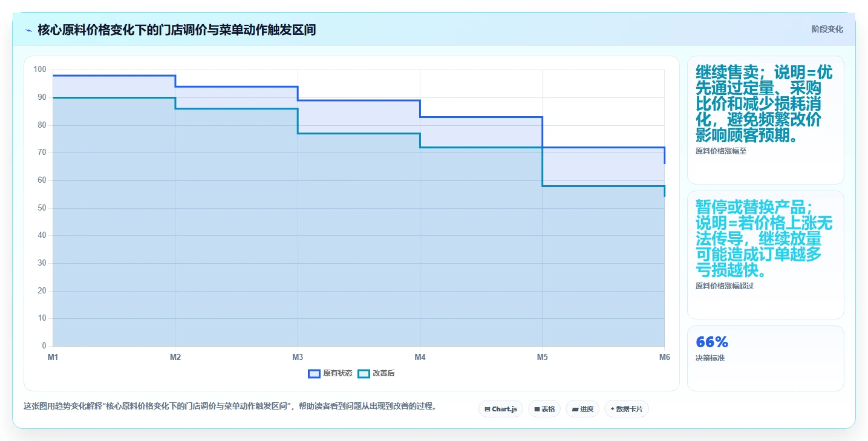868x441 pixels.
Task: Click the M2 x-axis label
Action: (175, 358)
